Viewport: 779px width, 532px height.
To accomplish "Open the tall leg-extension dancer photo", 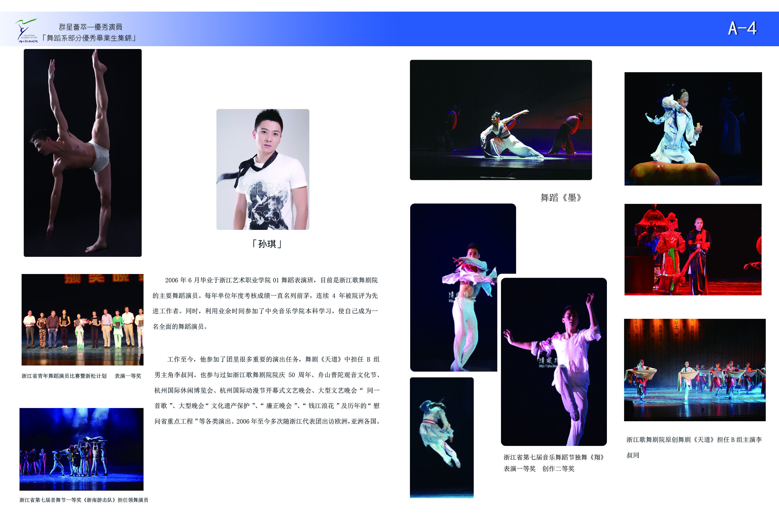I will (x=82, y=153).
